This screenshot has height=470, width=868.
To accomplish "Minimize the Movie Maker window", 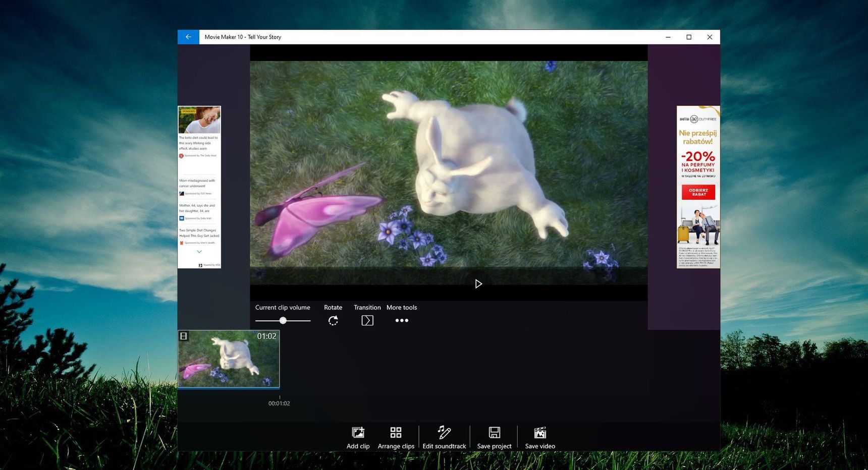I will [668, 37].
